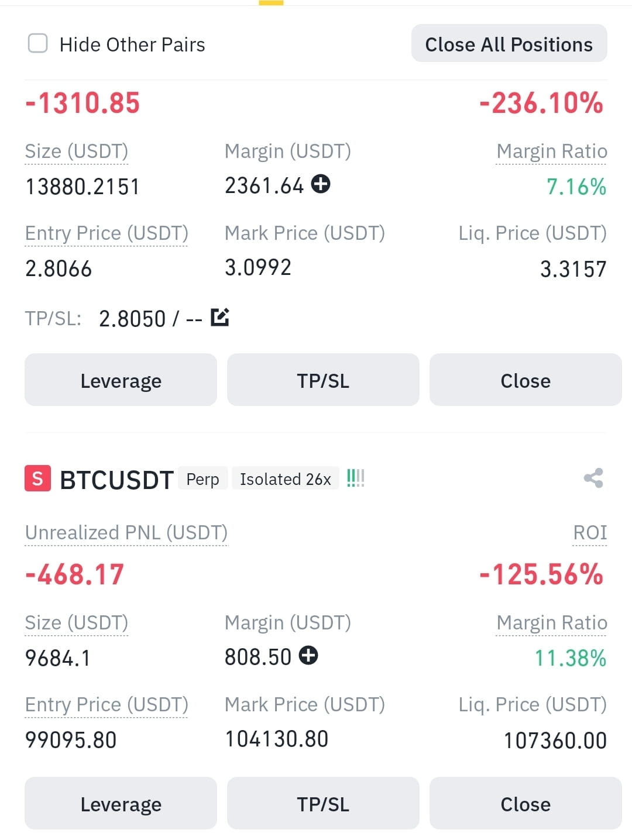Open TP/SL settings for first position

(x=323, y=380)
